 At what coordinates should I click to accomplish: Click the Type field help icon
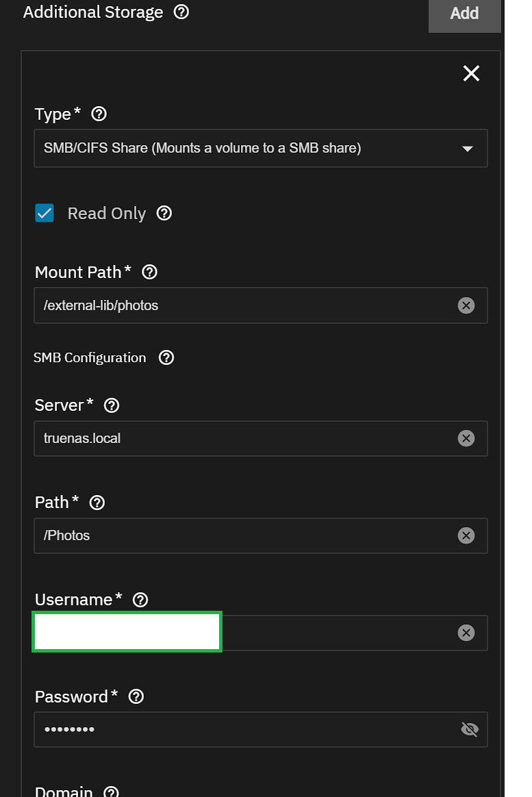tap(99, 114)
